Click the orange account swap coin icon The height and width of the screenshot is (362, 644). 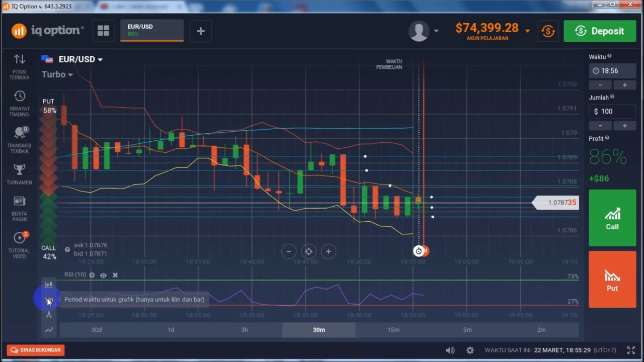548,31
